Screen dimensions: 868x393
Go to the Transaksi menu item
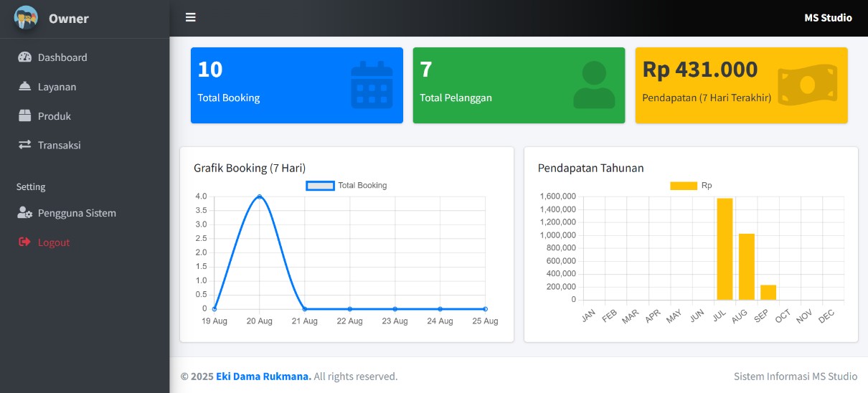point(59,145)
